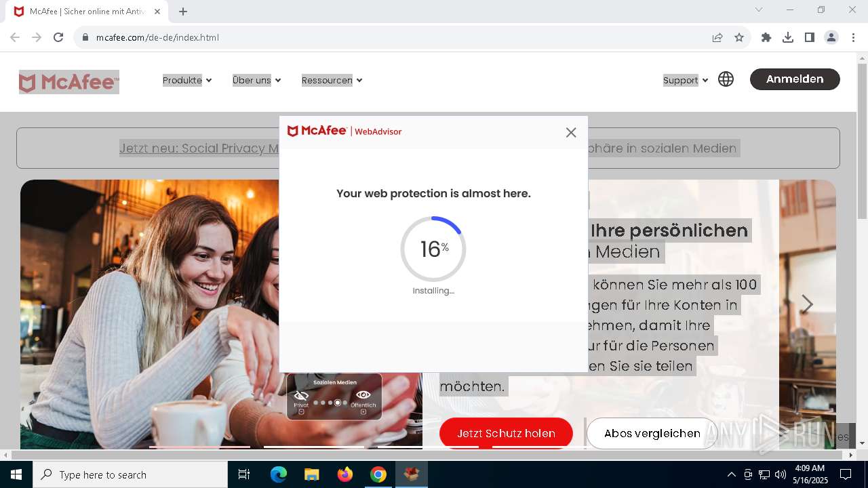Close the McAfee WebAdvisor dialog
This screenshot has height=488, width=868.
tap(571, 133)
